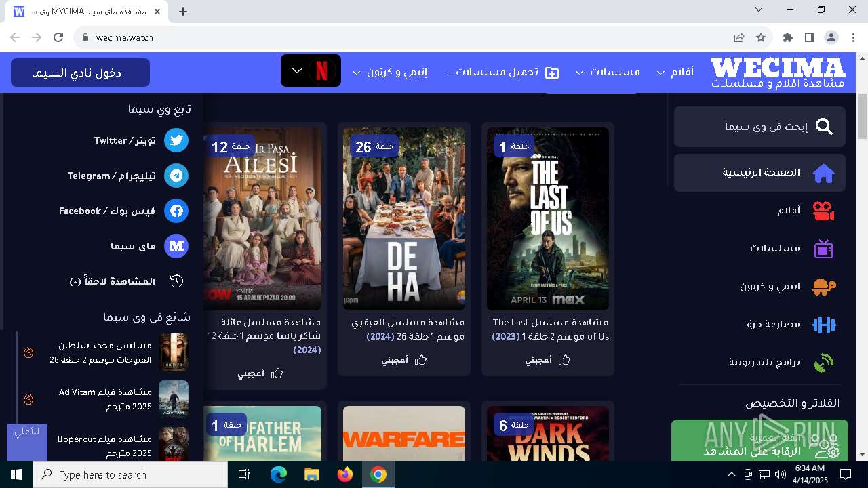Open a new browser tab
Screen dimensions: 868x488
pos(183,12)
